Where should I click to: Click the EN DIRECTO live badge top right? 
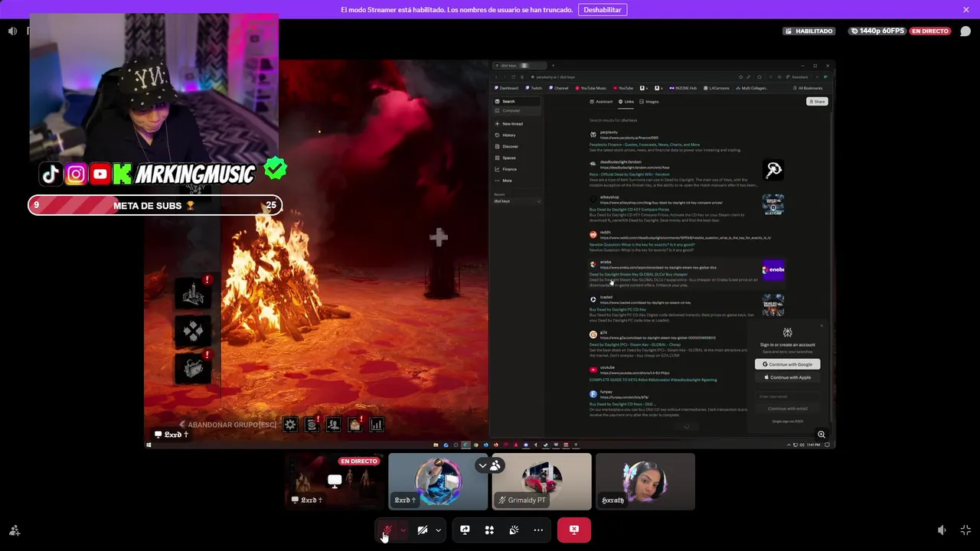tap(930, 31)
